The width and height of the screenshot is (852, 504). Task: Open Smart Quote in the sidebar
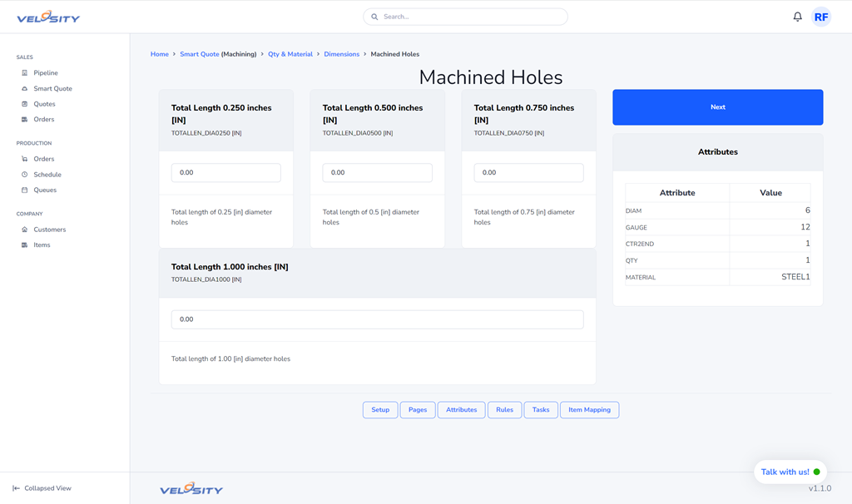click(x=52, y=89)
